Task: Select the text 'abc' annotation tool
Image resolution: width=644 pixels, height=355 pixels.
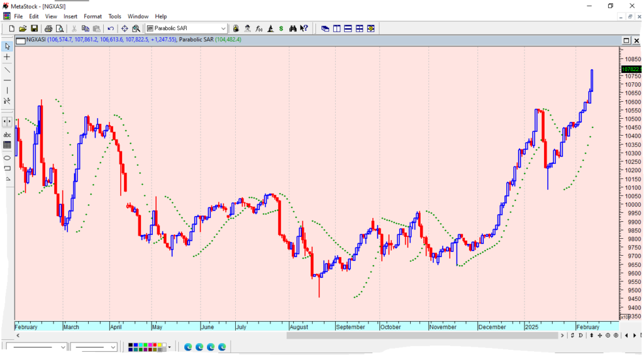Action: [x=8, y=134]
